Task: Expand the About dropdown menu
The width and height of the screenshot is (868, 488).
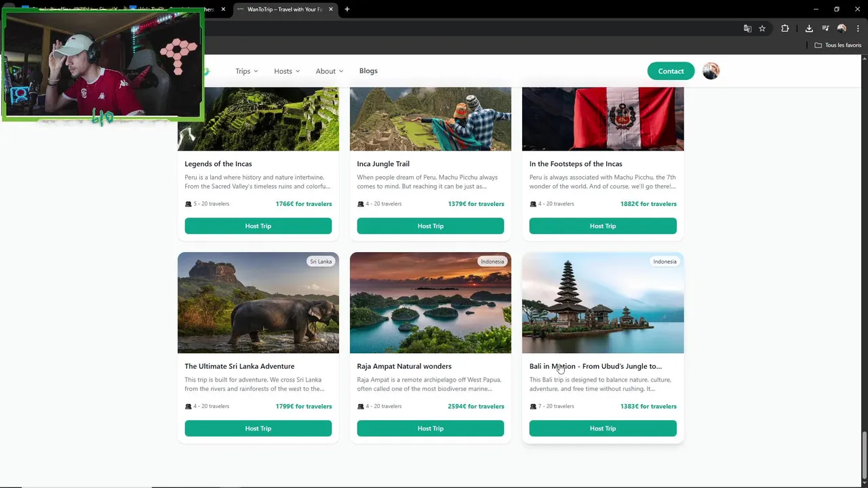Action: (x=330, y=71)
